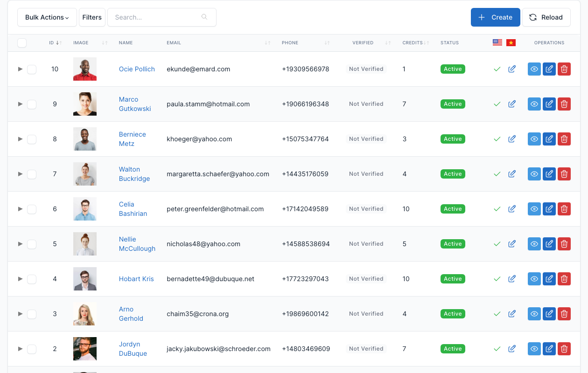
Task: Click the Not Verified badge for Arno Gerhold
Action: click(x=366, y=314)
